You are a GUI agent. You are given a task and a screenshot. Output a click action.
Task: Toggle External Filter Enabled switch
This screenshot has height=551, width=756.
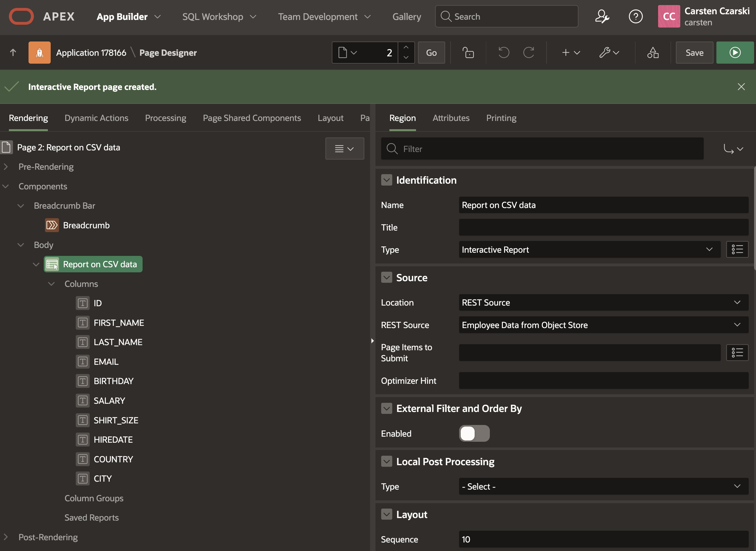click(474, 433)
